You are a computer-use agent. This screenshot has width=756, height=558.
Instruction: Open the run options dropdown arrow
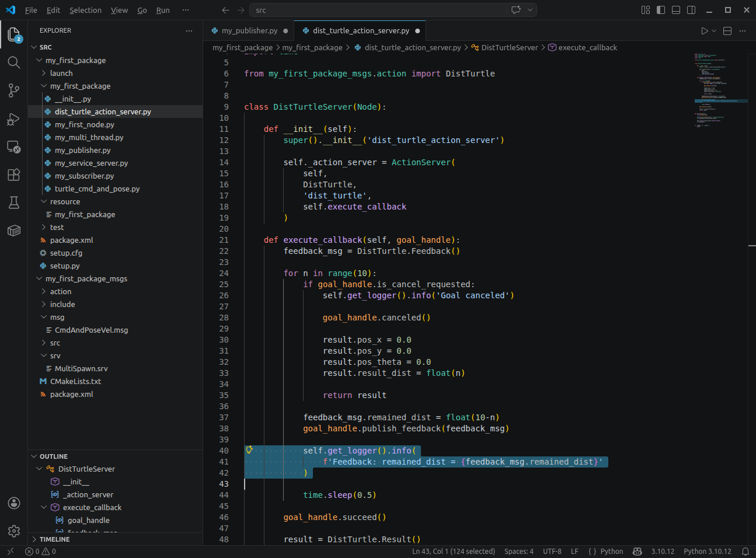pyautogui.click(x=714, y=31)
